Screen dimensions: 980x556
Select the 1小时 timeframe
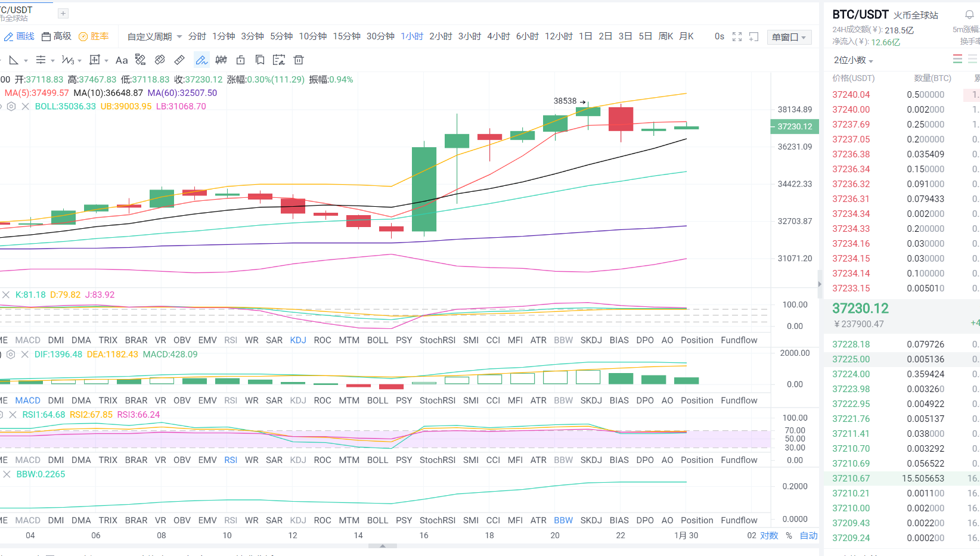click(x=412, y=36)
